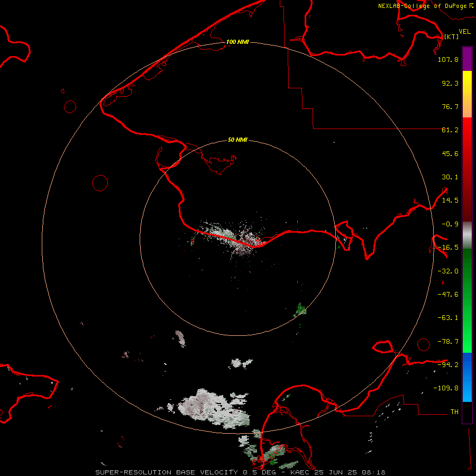Click the TH label on the legend
The width and height of the screenshot is (476, 476).
(454, 412)
